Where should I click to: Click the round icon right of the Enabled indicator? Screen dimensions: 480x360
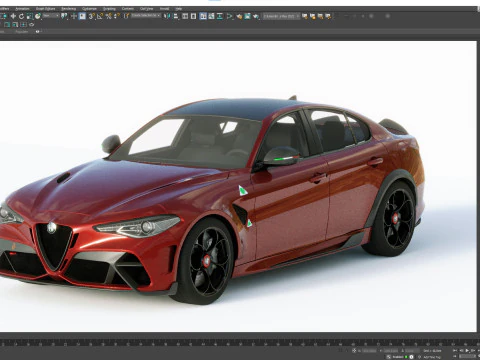tap(411, 357)
